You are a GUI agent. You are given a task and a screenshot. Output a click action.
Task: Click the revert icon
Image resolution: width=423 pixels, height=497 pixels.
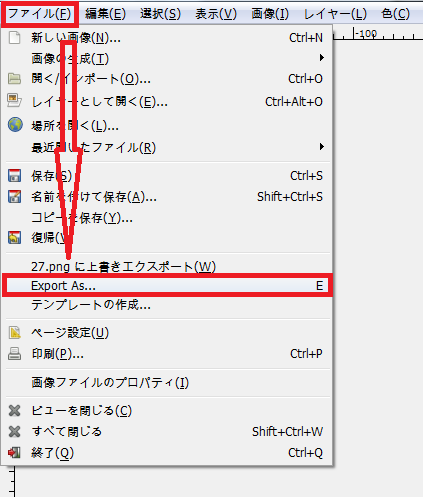coord(14,237)
